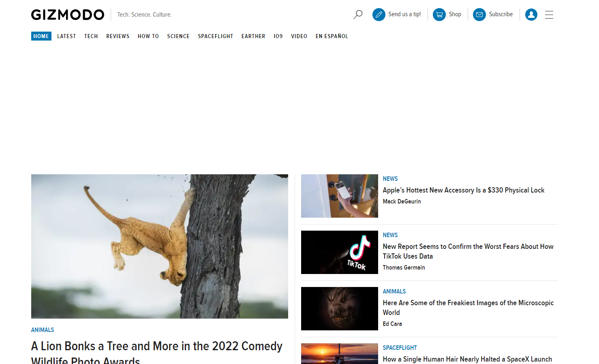Switch to En Español edition

(332, 36)
